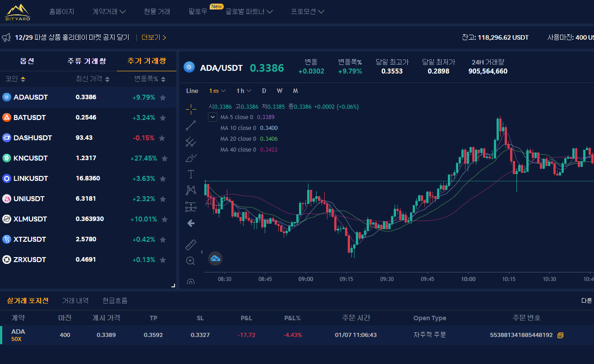
Task: Switch to the 실거래 포지션 tab
Action: point(28,300)
